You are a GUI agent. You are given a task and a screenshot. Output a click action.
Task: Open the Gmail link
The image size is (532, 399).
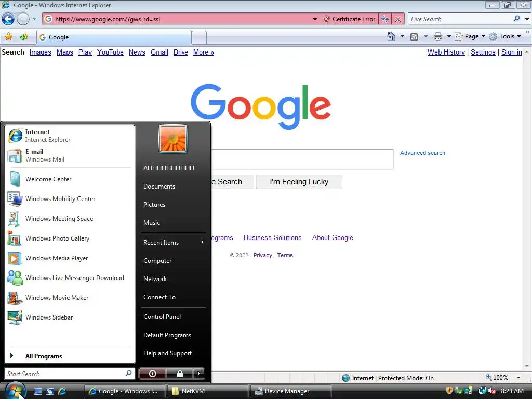click(159, 52)
